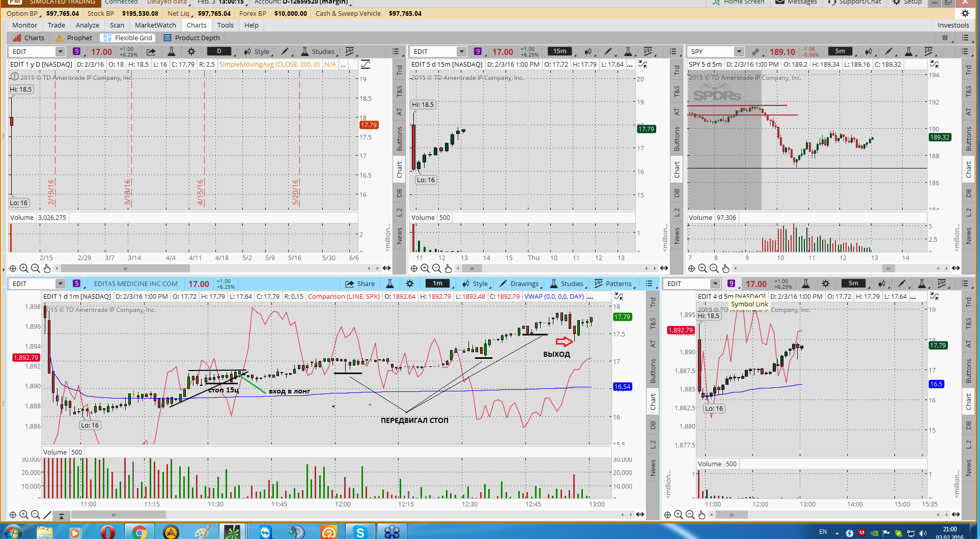
Task: Open the Trade tab
Action: (56, 25)
